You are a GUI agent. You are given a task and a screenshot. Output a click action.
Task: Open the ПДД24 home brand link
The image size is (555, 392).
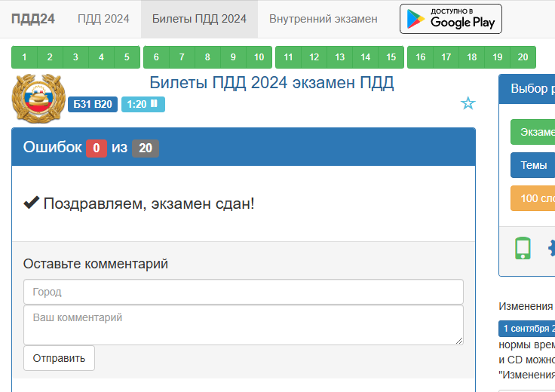click(32, 19)
